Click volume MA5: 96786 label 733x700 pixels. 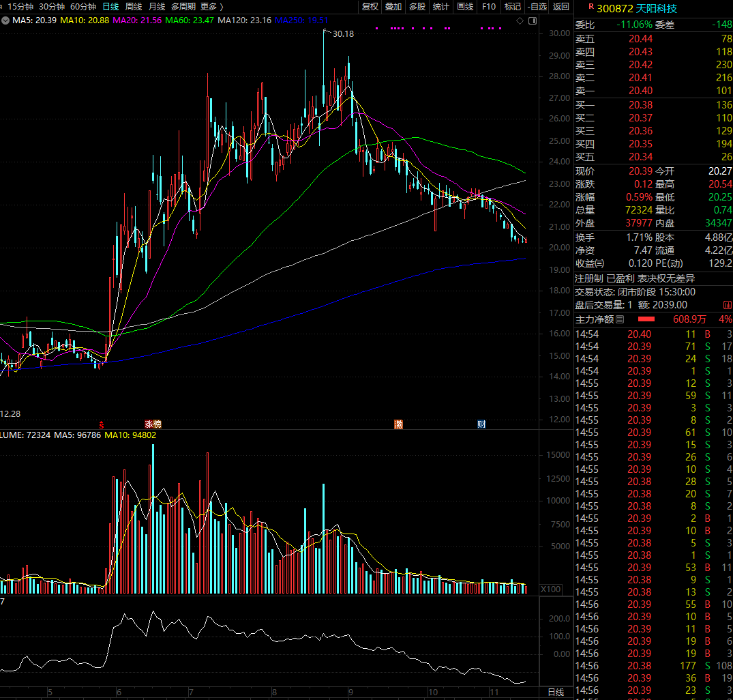pos(77,435)
